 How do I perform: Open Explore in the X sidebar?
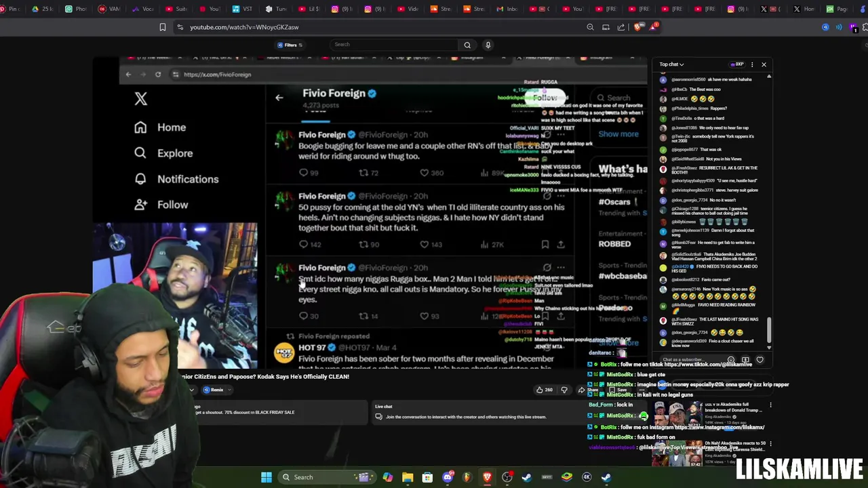click(163, 153)
